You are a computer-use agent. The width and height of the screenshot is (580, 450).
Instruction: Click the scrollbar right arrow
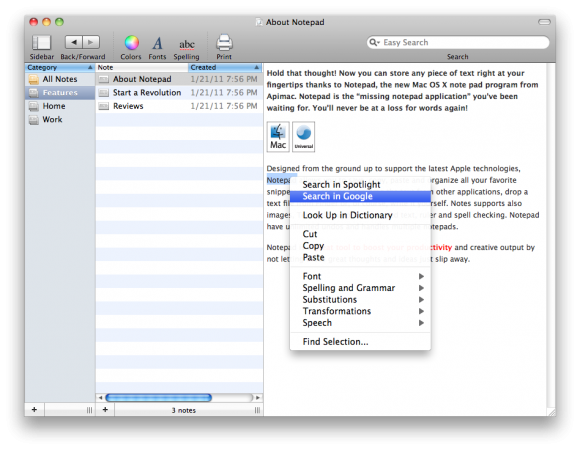tap(258, 397)
